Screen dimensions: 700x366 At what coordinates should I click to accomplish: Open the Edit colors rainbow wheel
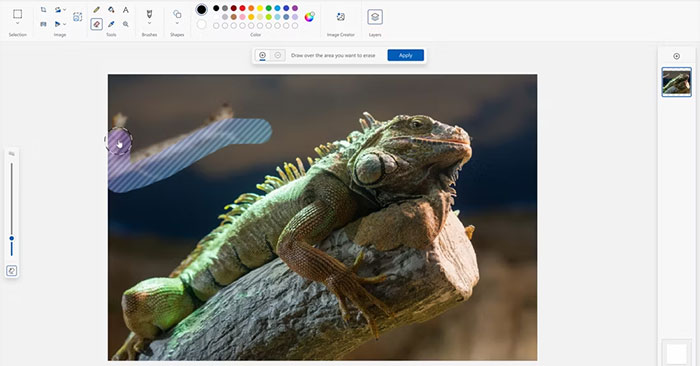click(309, 17)
